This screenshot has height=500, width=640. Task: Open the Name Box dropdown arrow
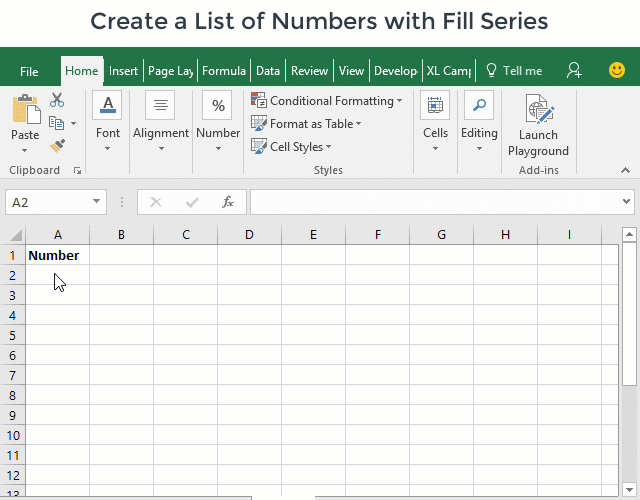(97, 202)
